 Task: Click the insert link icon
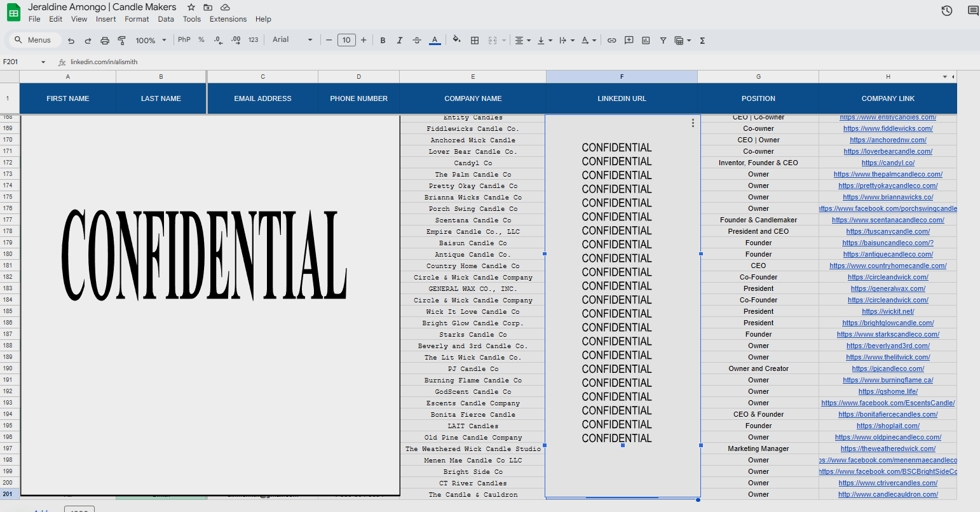[x=611, y=40]
